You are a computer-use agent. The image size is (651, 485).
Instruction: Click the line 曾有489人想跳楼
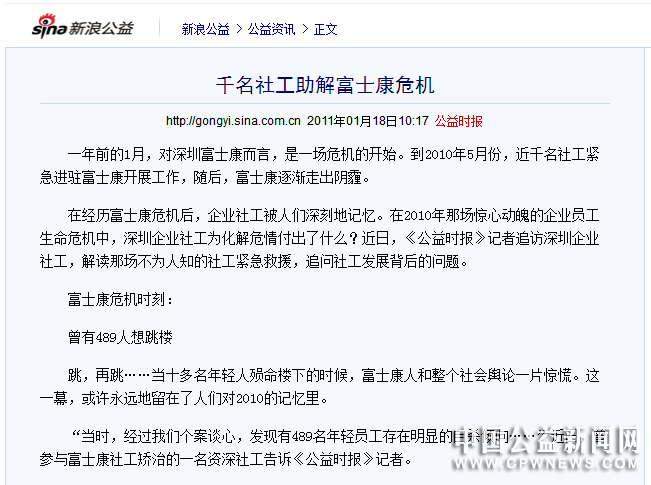[x=120, y=337]
